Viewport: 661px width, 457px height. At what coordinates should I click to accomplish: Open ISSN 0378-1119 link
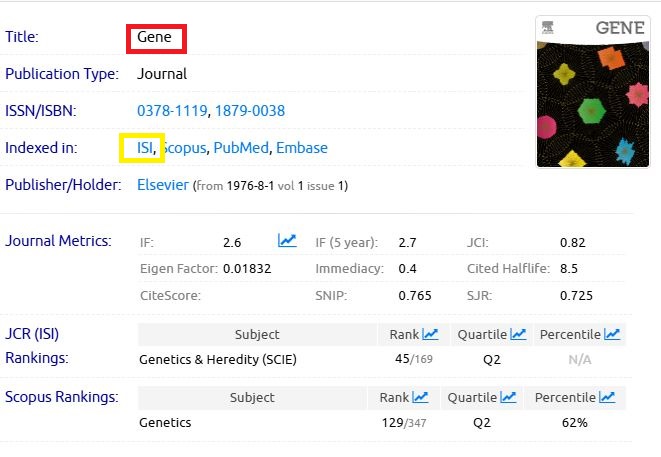point(171,110)
